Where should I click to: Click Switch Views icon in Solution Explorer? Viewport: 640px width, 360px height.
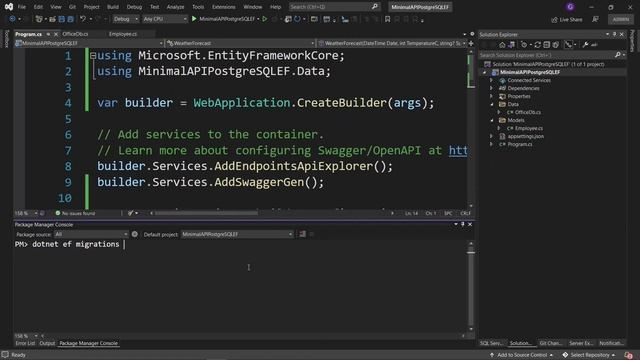511,45
